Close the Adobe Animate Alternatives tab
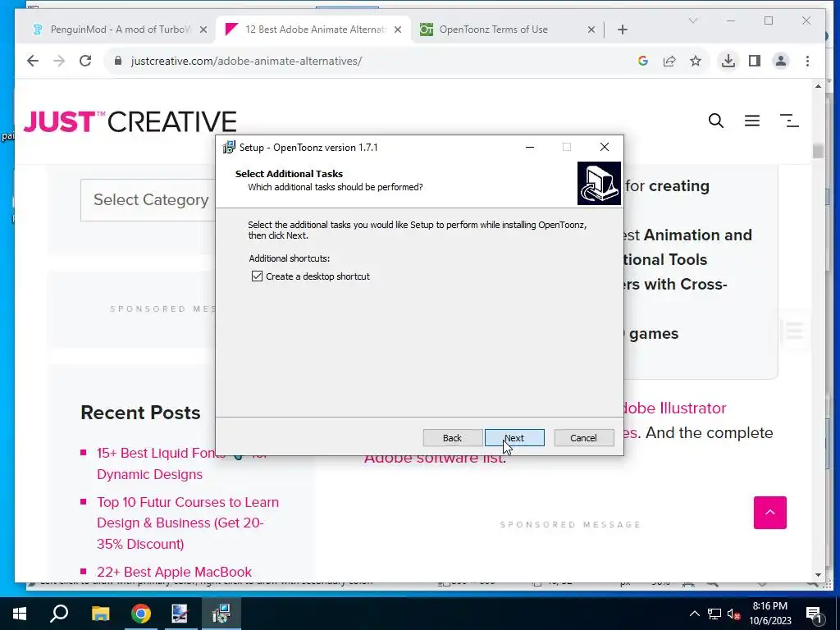 398,30
